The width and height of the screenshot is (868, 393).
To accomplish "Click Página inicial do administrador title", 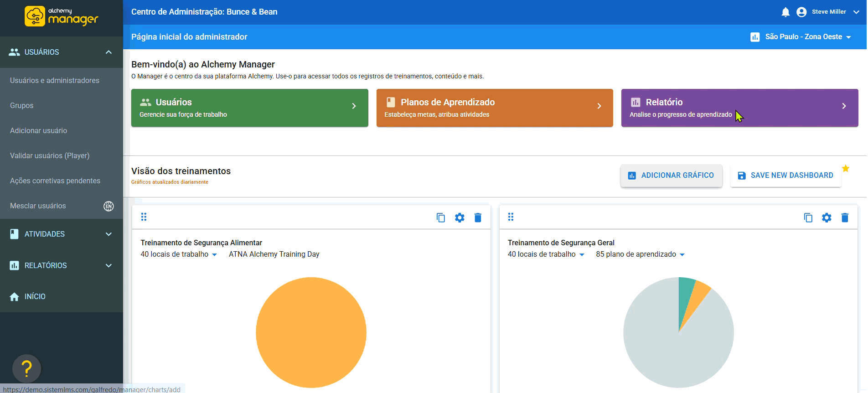I will pyautogui.click(x=189, y=37).
